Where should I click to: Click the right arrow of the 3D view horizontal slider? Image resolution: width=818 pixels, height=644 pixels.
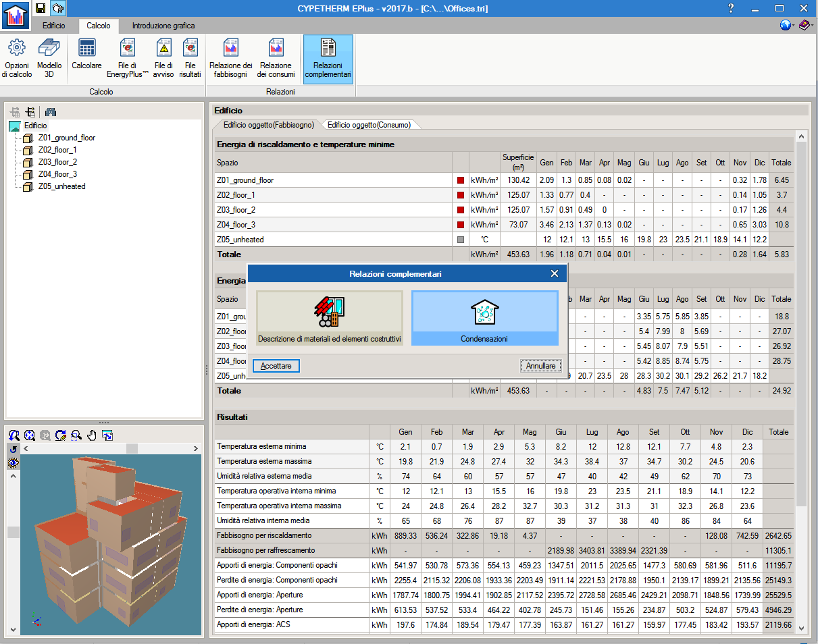(x=196, y=449)
